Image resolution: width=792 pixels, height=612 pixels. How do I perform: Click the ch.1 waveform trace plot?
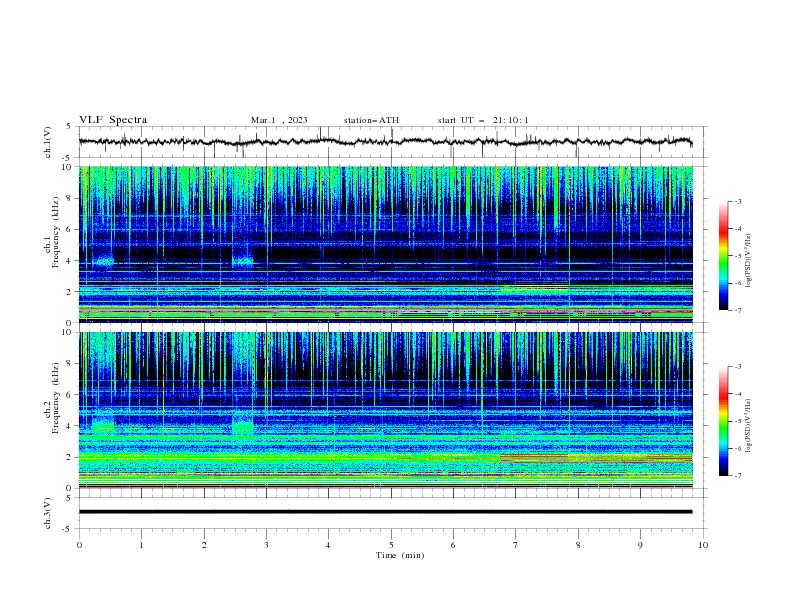pyautogui.click(x=385, y=142)
